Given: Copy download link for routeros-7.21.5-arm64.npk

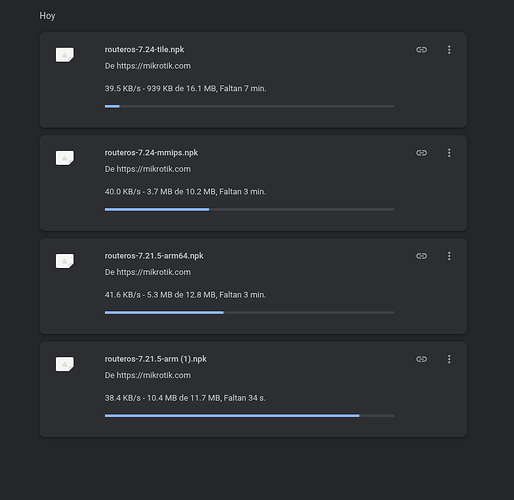Looking at the screenshot, I should tap(421, 256).
